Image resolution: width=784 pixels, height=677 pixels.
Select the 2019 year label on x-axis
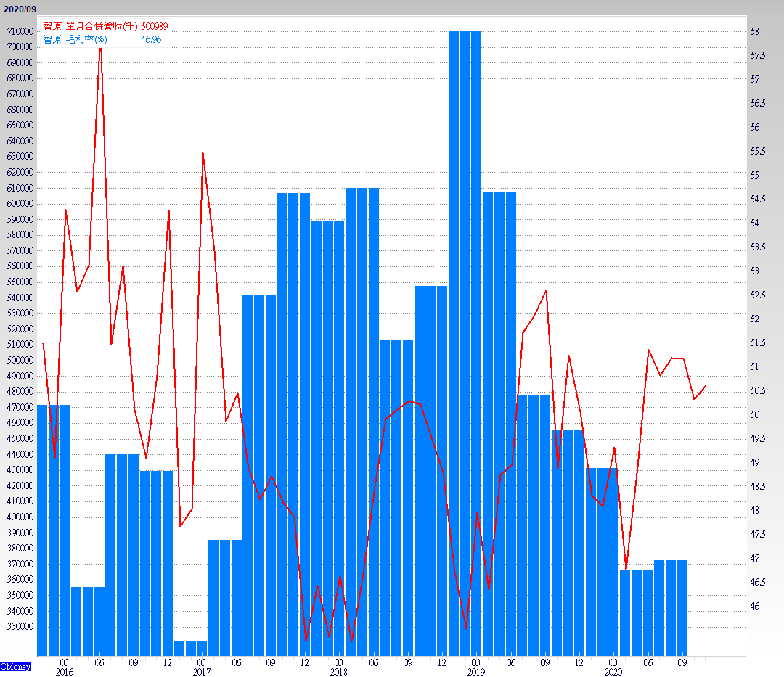[x=475, y=673]
